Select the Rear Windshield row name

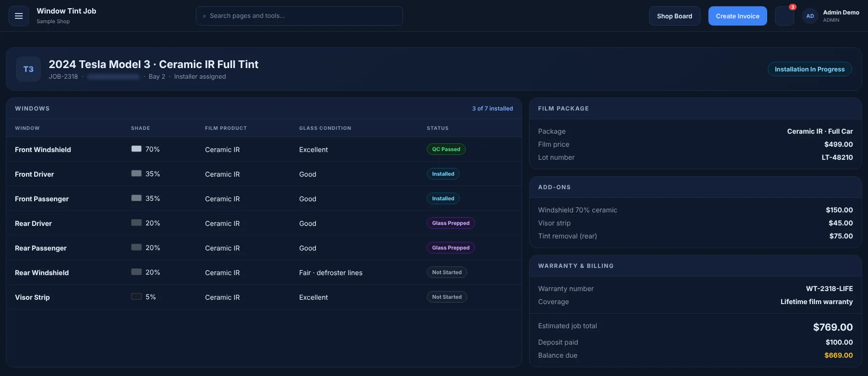coord(42,273)
